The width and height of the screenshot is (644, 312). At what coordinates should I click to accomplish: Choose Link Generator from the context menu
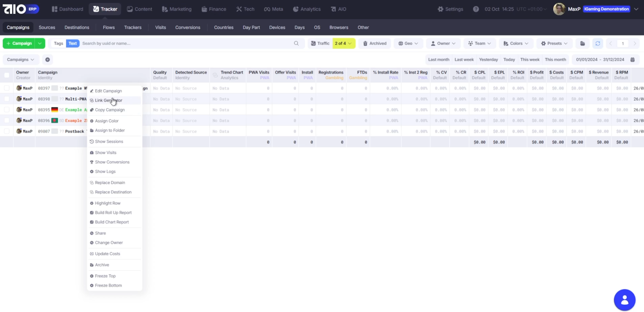coord(108,101)
